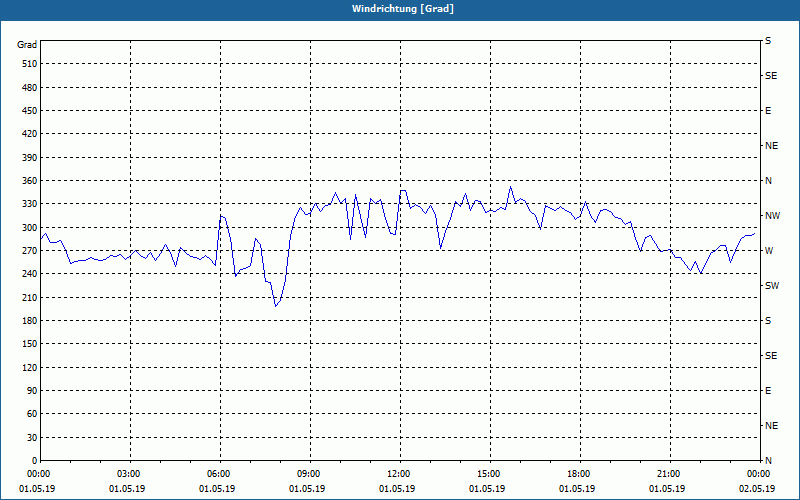Click the SW compass label on right axis

[772, 286]
